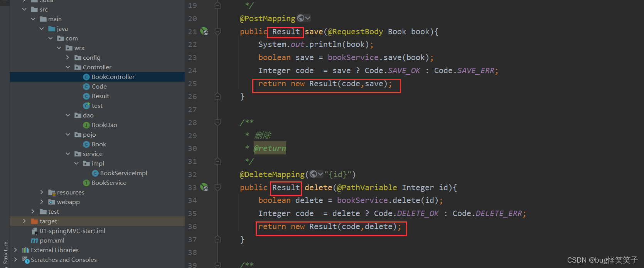Image resolution: width=644 pixels, height=268 pixels.
Task: Expand the webapp folder chevron
Action: (42, 202)
